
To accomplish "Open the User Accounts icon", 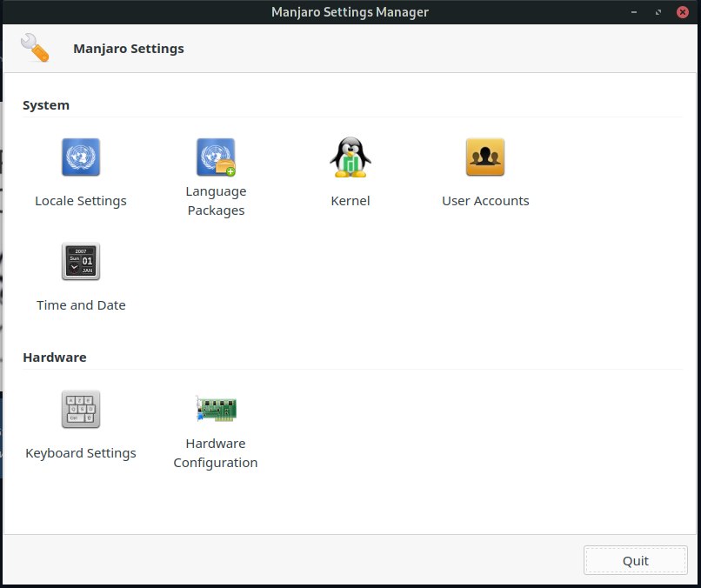I will (x=485, y=157).
